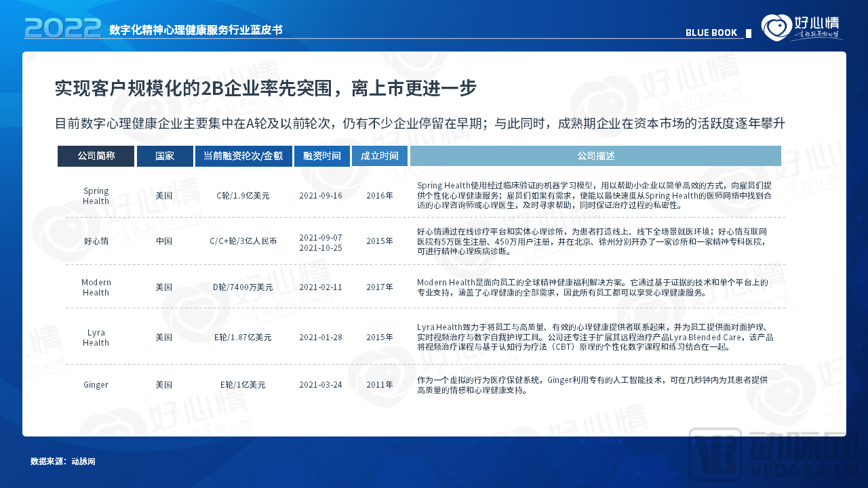Click 美国 in the Spring Health row
The height and width of the screenshot is (488, 868).
[x=164, y=196]
